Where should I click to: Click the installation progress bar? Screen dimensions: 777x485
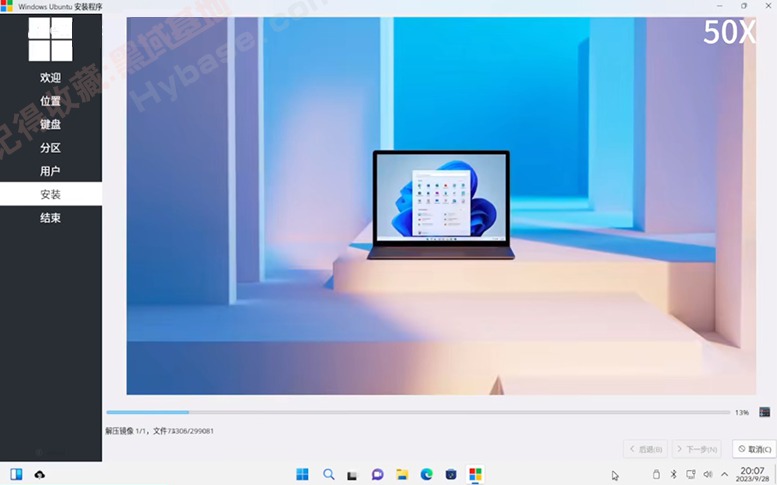pos(418,412)
